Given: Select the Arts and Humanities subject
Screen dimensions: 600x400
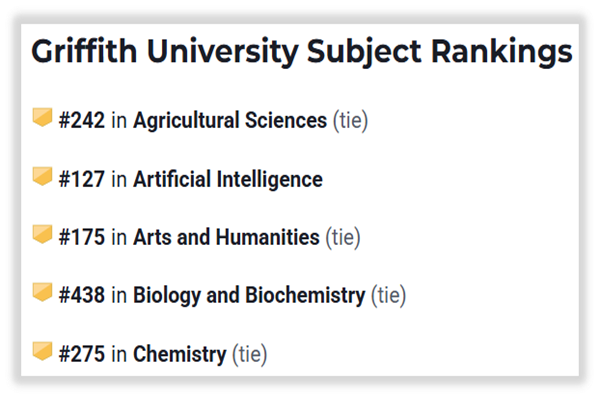Looking at the screenshot, I should (x=226, y=238).
